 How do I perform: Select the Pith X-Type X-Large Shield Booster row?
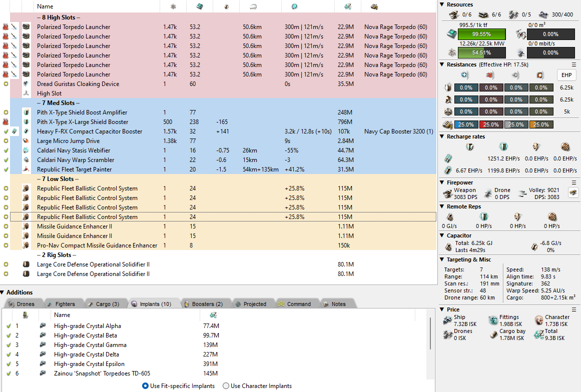click(x=83, y=122)
